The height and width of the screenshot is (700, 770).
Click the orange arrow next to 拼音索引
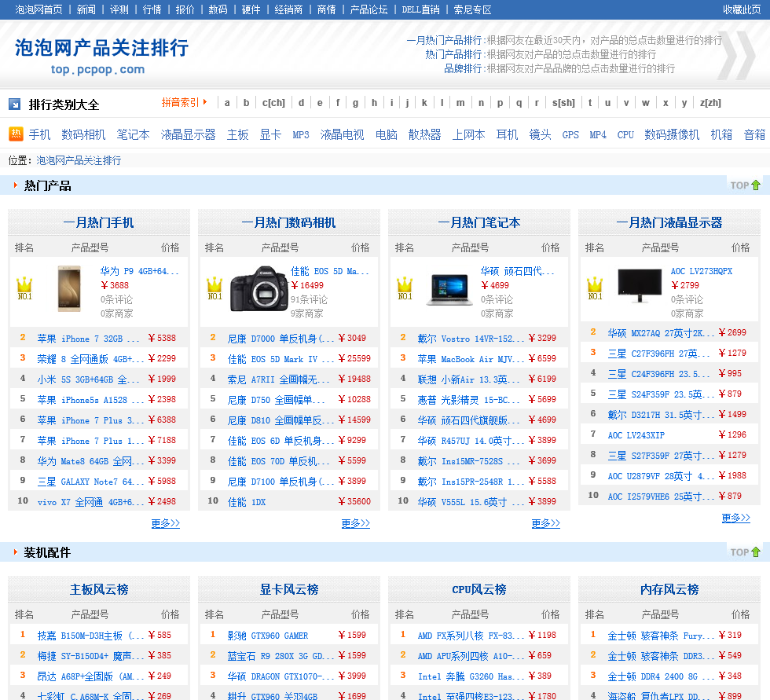pyautogui.click(x=205, y=102)
